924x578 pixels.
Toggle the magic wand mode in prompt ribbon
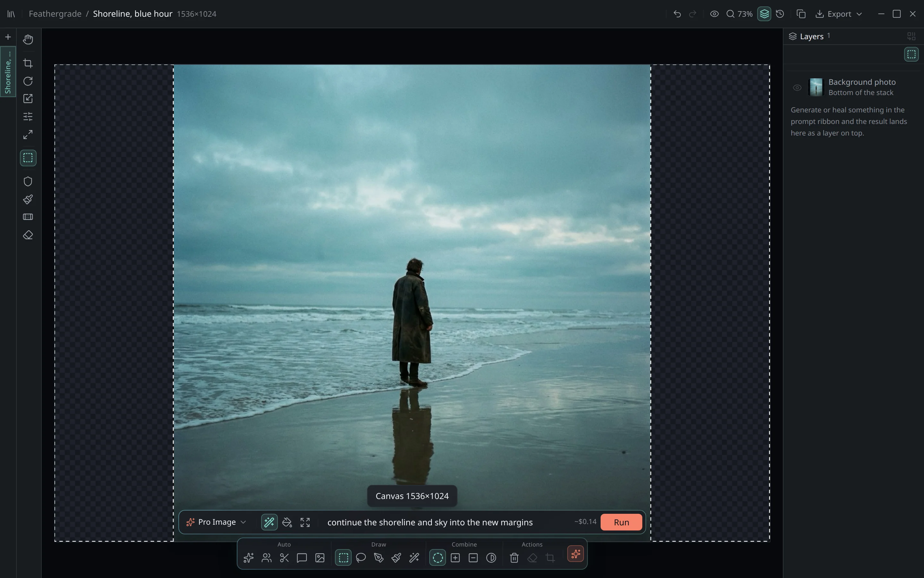[x=269, y=522]
